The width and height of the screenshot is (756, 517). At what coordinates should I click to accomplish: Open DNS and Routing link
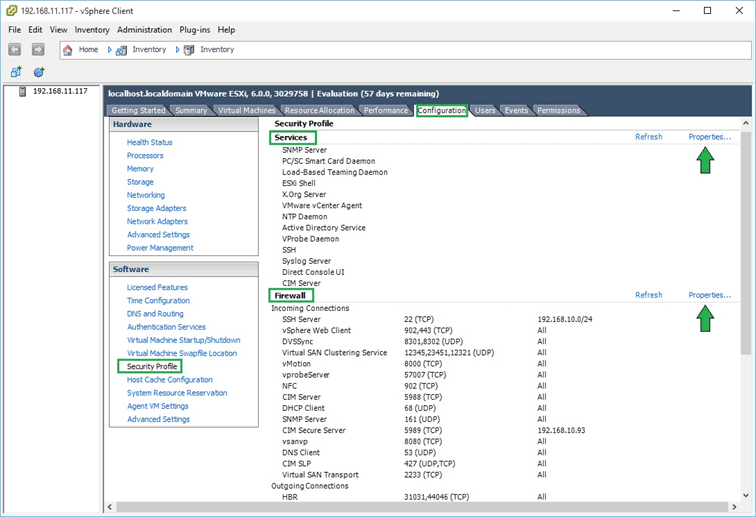pos(155,314)
